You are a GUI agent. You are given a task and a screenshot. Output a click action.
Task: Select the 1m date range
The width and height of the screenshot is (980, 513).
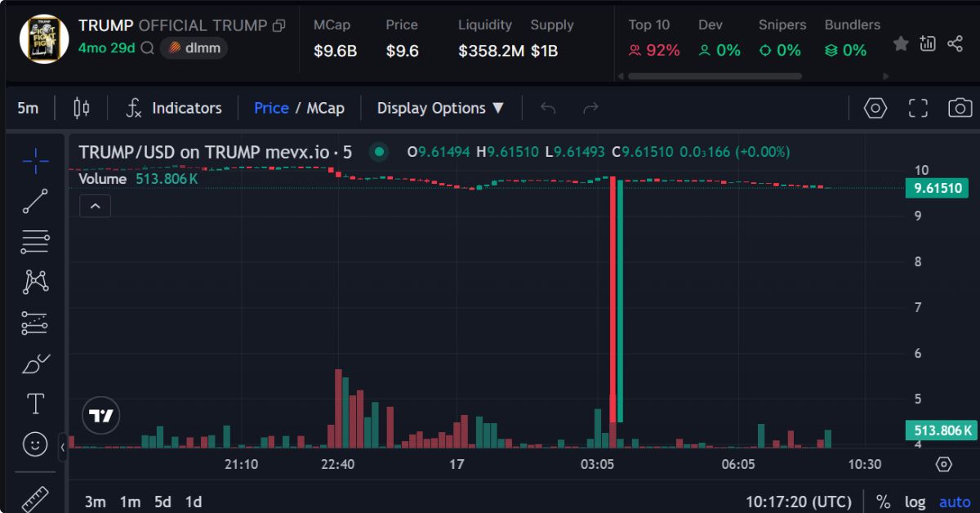point(129,502)
